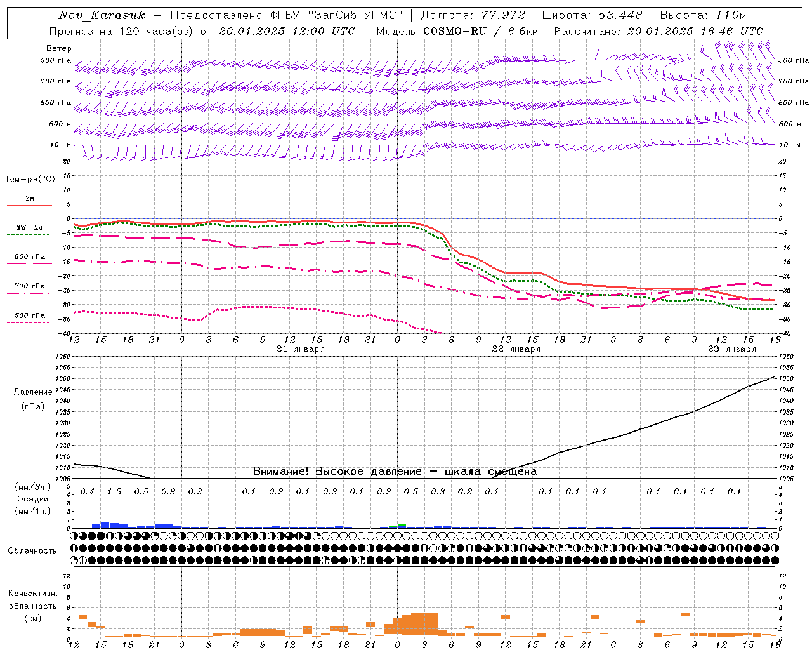Click the warning Внимание! Высокое давление – шкала смещена
812x650 pixels.
[395, 472]
